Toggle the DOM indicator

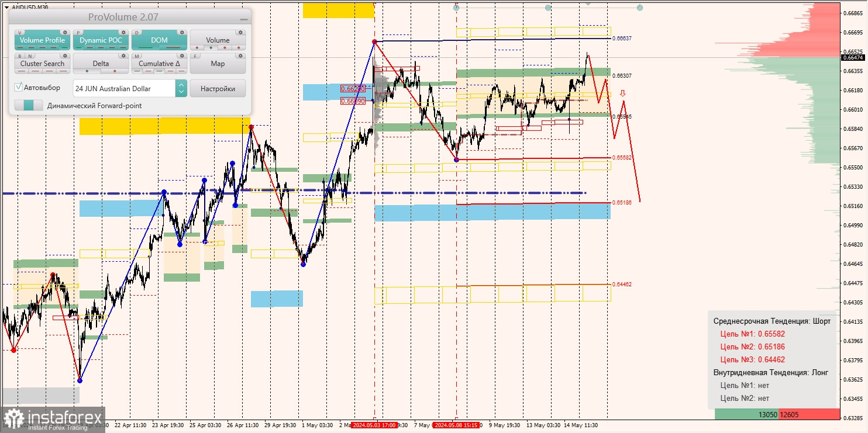coord(159,40)
